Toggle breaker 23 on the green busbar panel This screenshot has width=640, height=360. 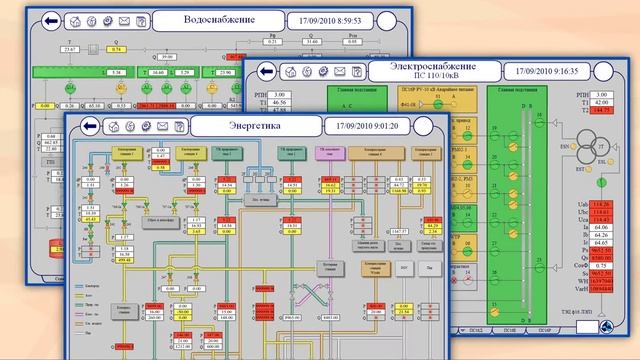[539, 268]
